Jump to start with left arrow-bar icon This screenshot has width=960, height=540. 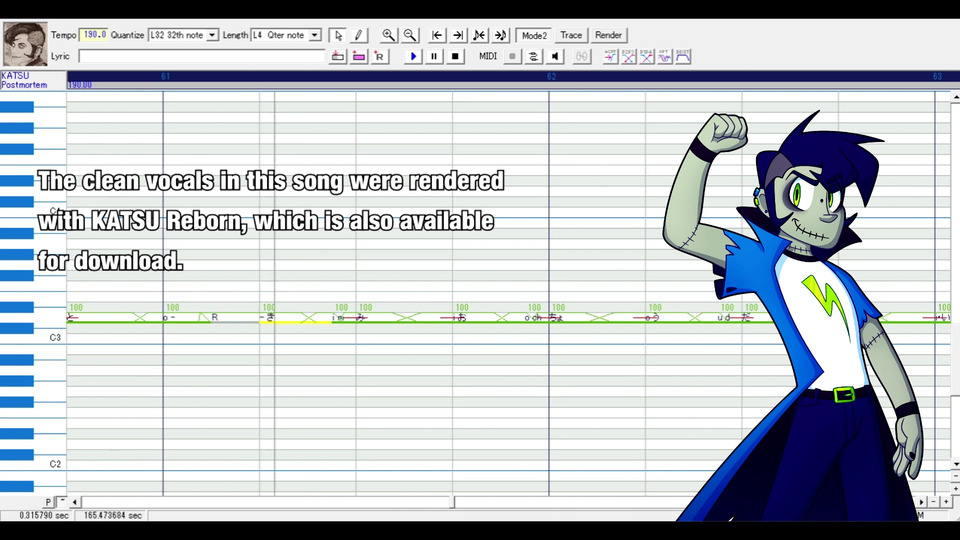pyautogui.click(x=437, y=36)
